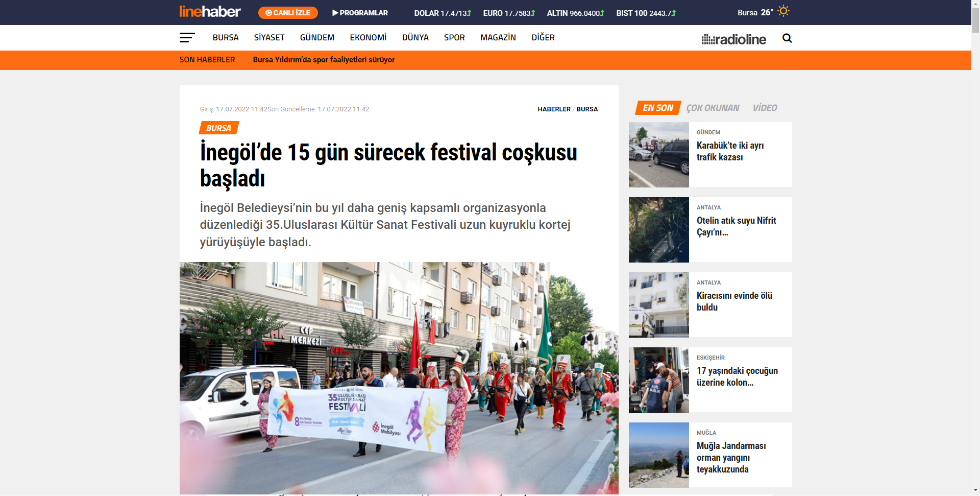This screenshot has height=496, width=980.
Task: Click the HABERLER breadcrumb link
Action: pos(554,109)
